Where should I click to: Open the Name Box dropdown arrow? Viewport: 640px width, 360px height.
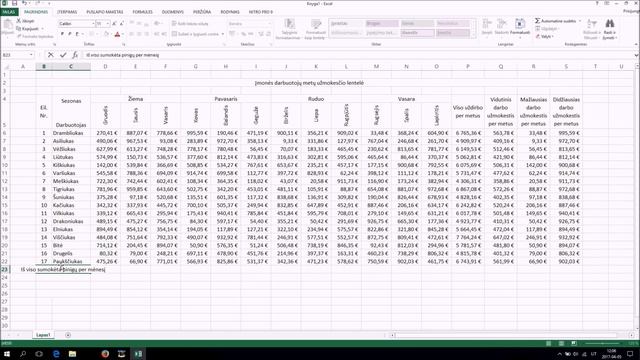click(31, 55)
